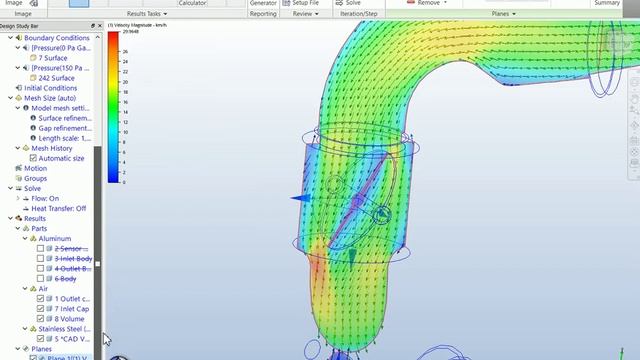Screen dimensions: 640x360
Task: Check the 2 Sensor part checkbox
Action: click(40, 248)
